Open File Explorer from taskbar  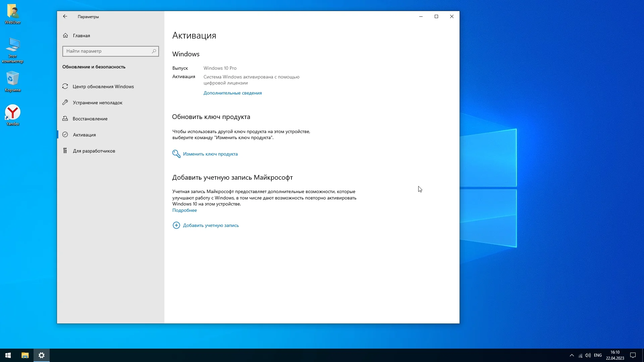[25, 355]
